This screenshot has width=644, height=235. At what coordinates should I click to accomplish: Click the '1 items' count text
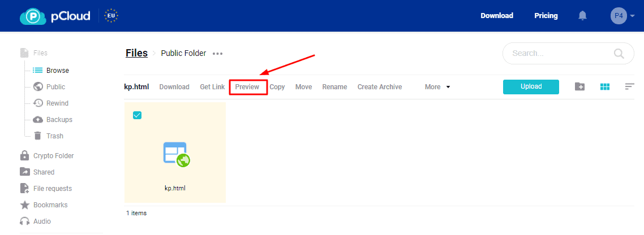pyautogui.click(x=136, y=214)
